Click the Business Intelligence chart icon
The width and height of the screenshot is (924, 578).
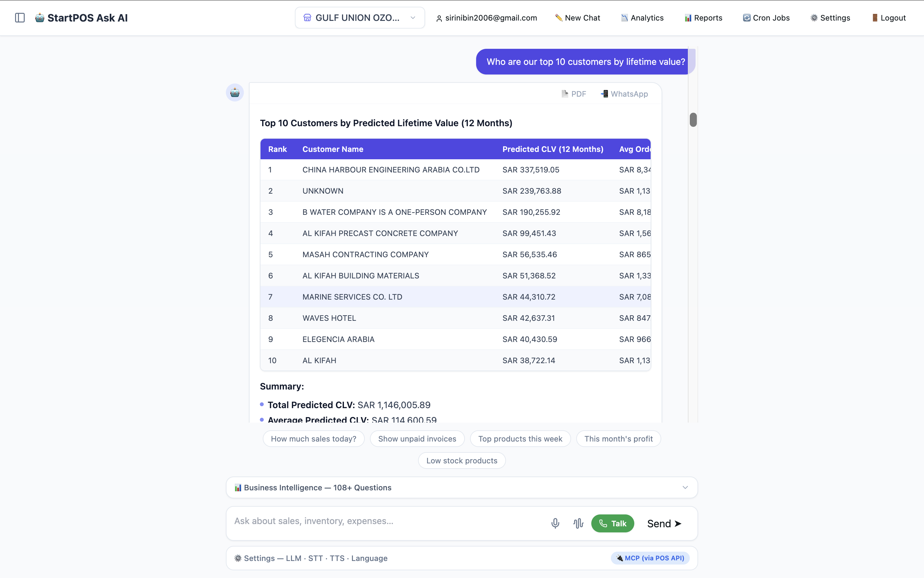[238, 487]
